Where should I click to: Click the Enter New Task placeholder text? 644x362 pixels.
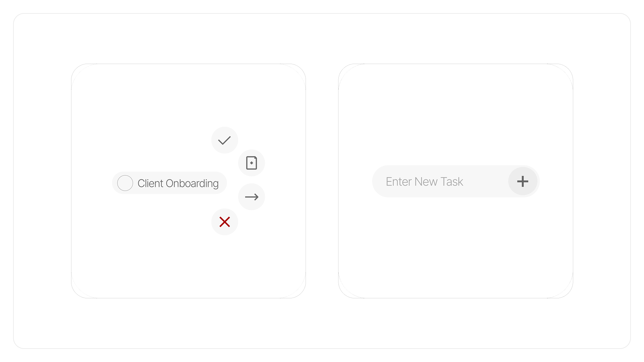pos(424,182)
